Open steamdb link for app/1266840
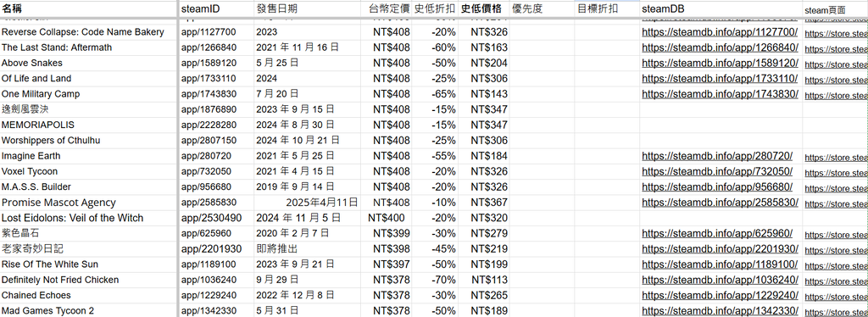This screenshot has height=317, width=868. (x=720, y=47)
